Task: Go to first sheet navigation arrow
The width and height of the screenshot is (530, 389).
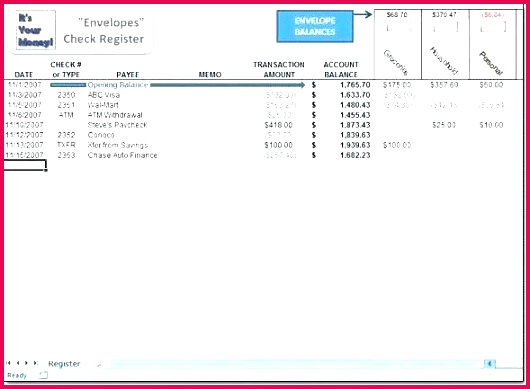Action: pos(9,363)
